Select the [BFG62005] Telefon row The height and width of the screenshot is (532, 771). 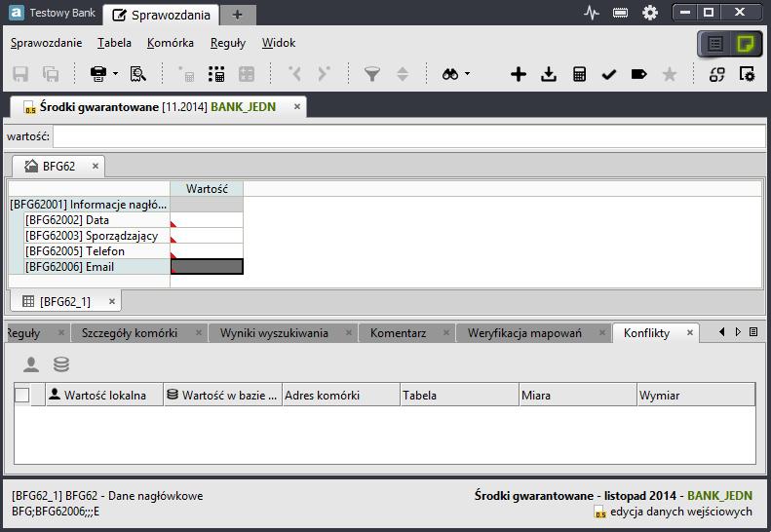click(x=96, y=251)
